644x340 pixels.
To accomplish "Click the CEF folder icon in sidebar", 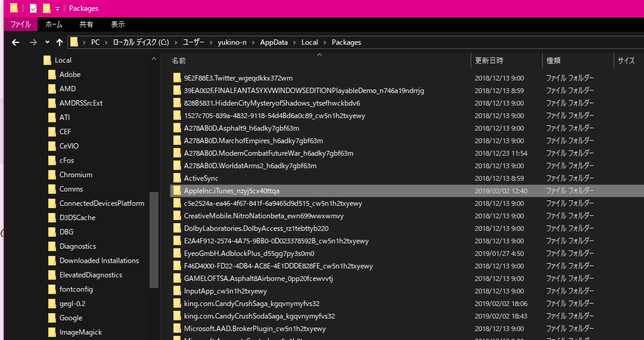I will tap(52, 132).
